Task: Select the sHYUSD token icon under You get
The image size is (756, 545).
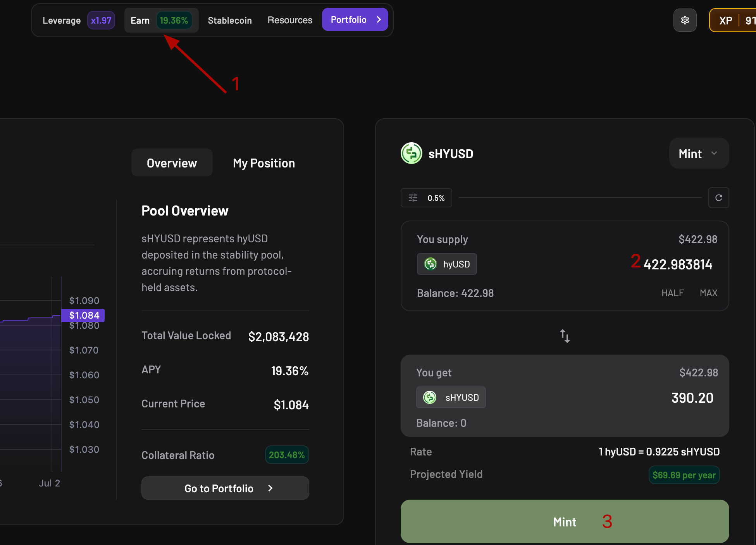Action: (x=429, y=397)
